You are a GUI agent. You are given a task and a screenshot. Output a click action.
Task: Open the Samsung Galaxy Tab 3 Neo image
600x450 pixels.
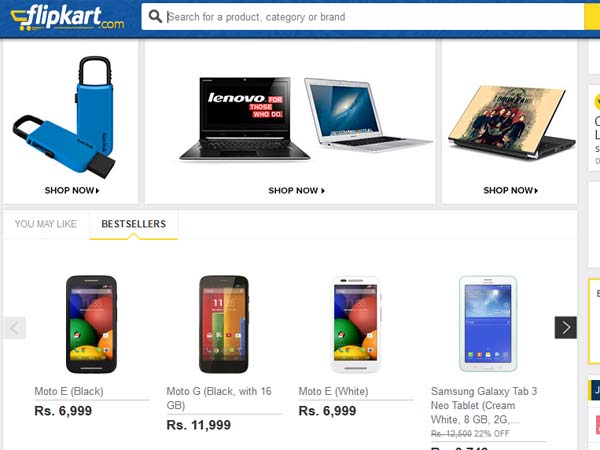[488, 323]
